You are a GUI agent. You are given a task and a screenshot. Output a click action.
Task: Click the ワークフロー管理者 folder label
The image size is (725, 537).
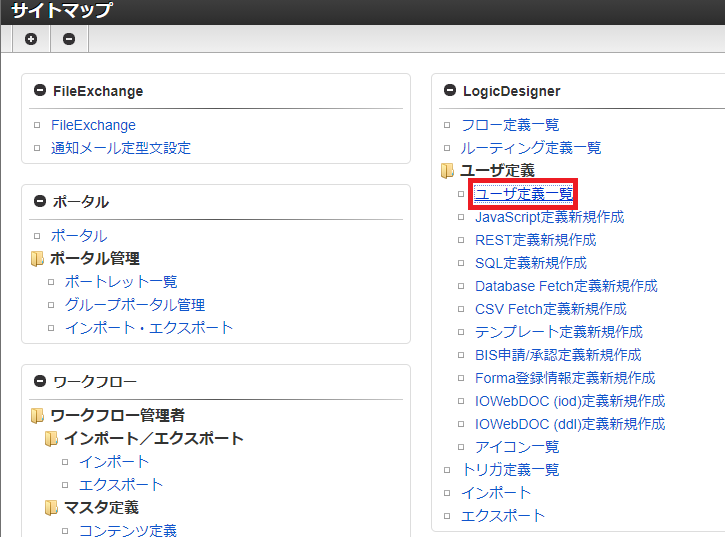pyautogui.click(x=117, y=415)
